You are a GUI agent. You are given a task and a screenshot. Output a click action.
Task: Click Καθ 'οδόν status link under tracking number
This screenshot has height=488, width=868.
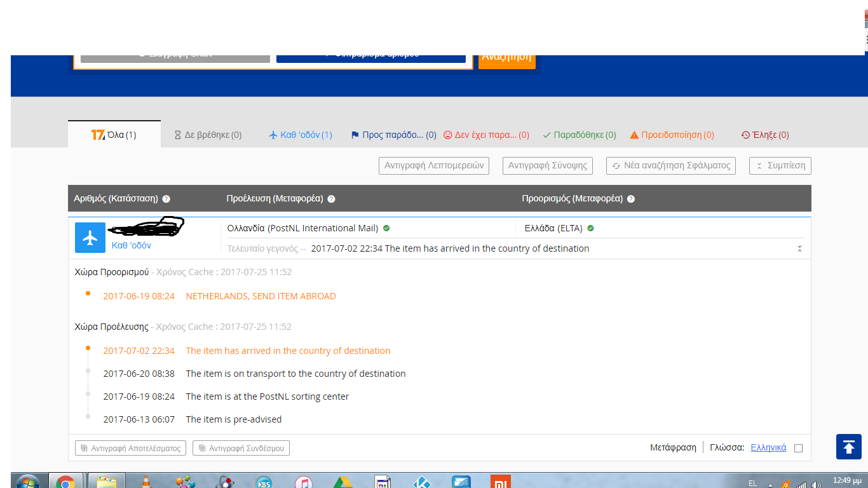[x=132, y=245]
